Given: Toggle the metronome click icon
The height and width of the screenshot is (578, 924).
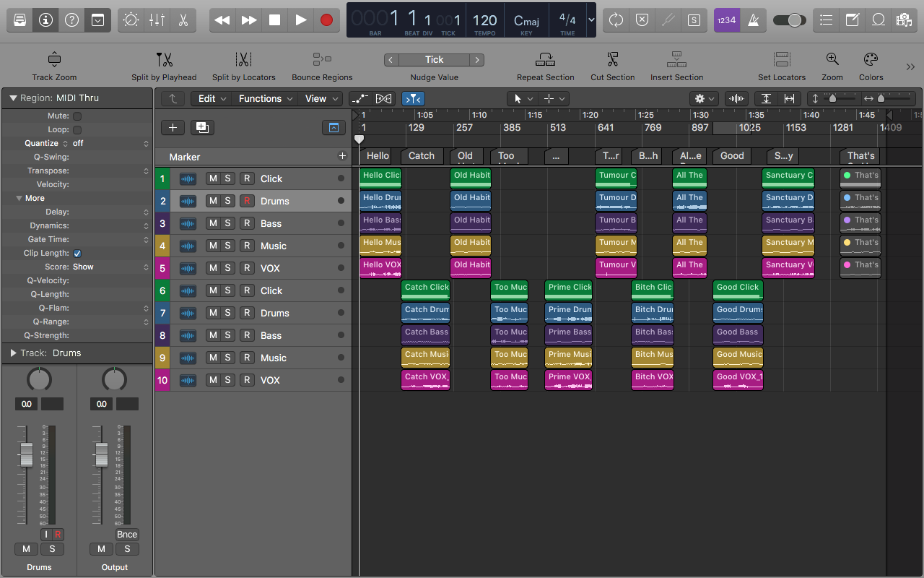Looking at the screenshot, I should tap(754, 20).
